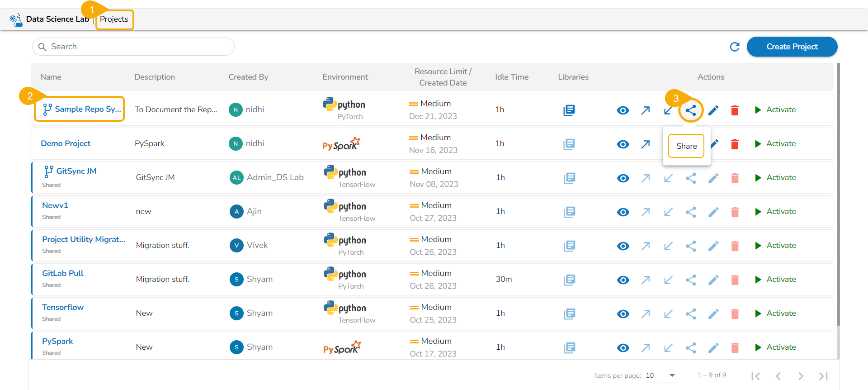Click the refresh icon beside Create Project

[x=735, y=47]
